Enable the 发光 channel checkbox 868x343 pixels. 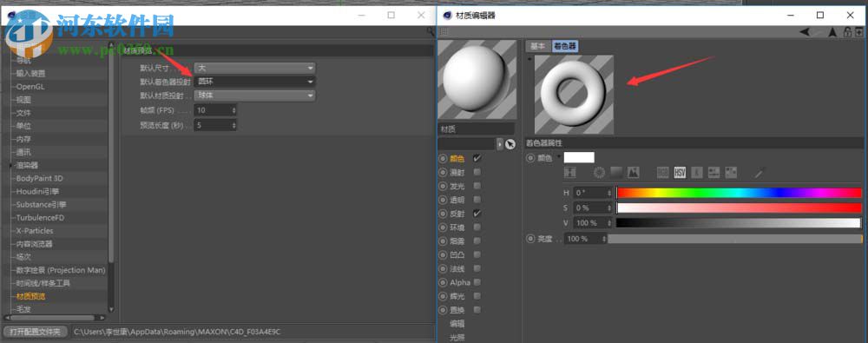point(477,186)
